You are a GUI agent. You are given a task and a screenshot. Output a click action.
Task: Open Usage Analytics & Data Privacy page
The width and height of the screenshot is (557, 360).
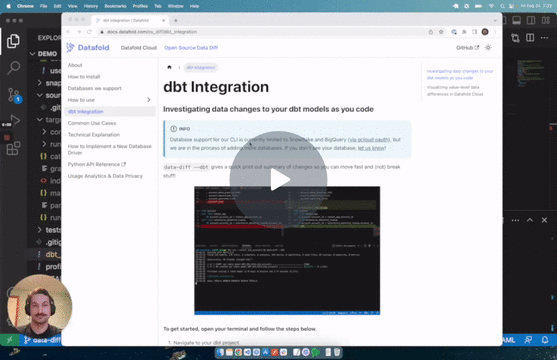pyautogui.click(x=105, y=176)
